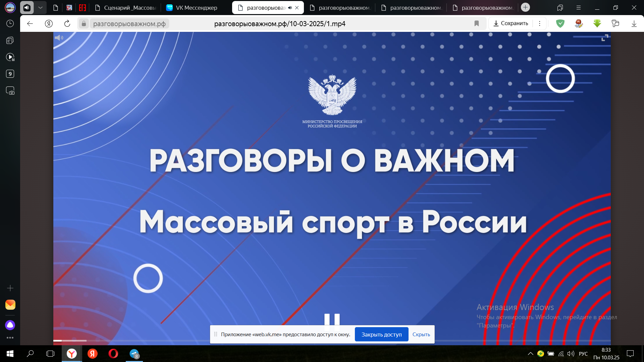Click the Сохранить button

(511, 23)
